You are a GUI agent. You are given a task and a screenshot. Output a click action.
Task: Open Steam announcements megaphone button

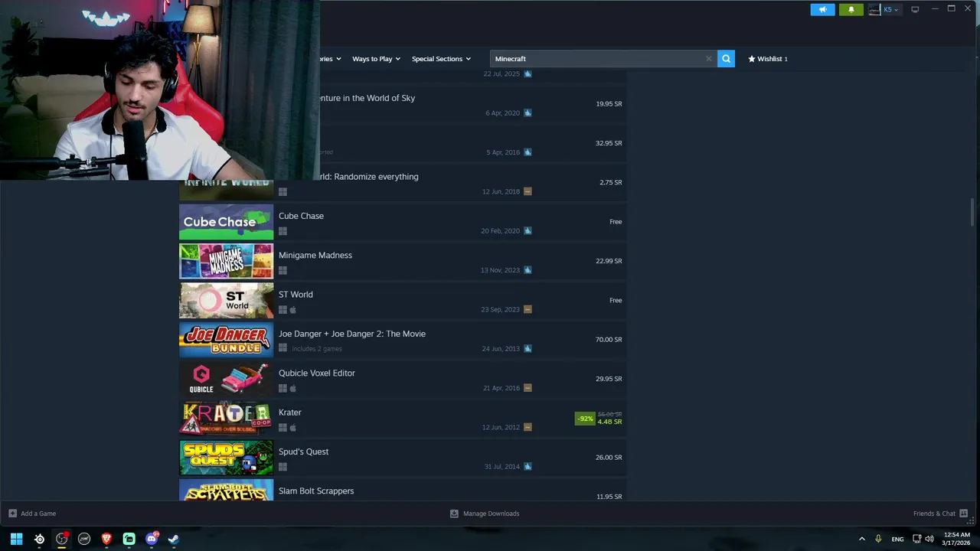tap(822, 10)
